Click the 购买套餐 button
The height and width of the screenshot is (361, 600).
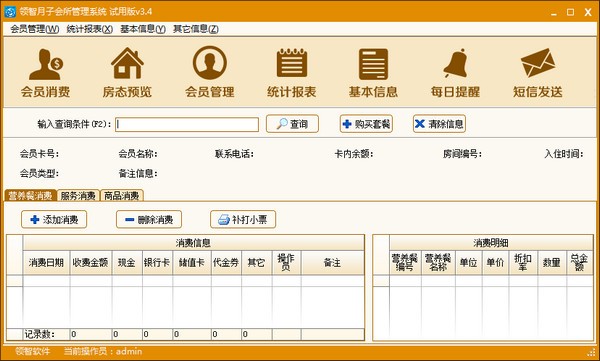(366, 124)
